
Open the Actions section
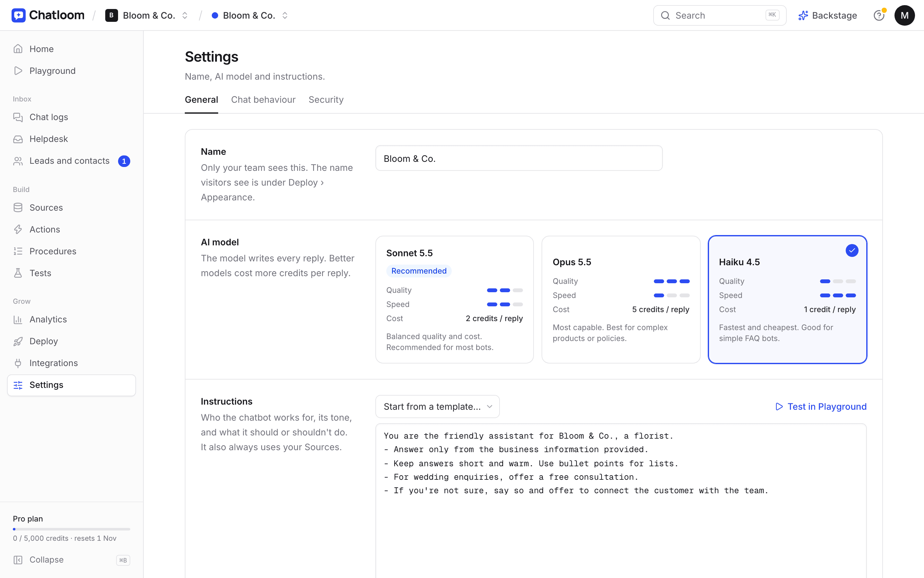coord(72,229)
